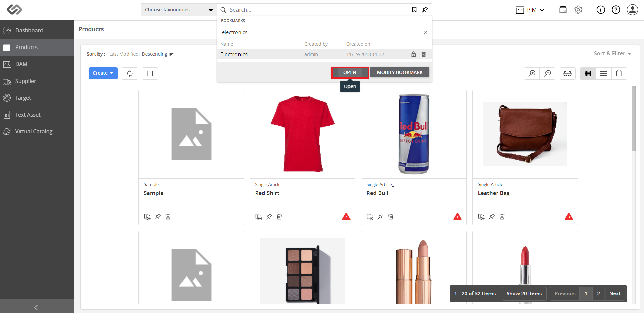Viewport: 644px width, 313px height.
Task: Delete the Red Shirt product
Action: tap(279, 217)
